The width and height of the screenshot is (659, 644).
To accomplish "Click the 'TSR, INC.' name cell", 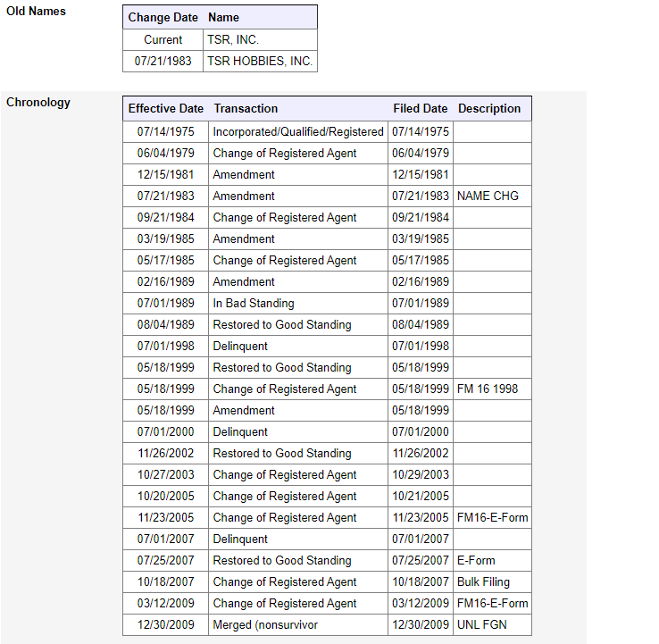I will pyautogui.click(x=260, y=40).
